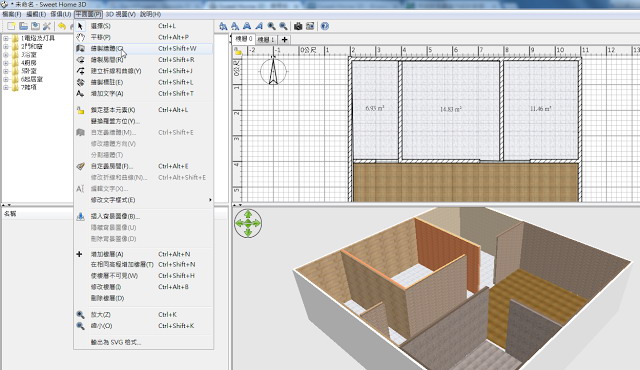Open the 修改文字樣式(E) submenu arrow
The image size is (640, 370).
(210, 200)
